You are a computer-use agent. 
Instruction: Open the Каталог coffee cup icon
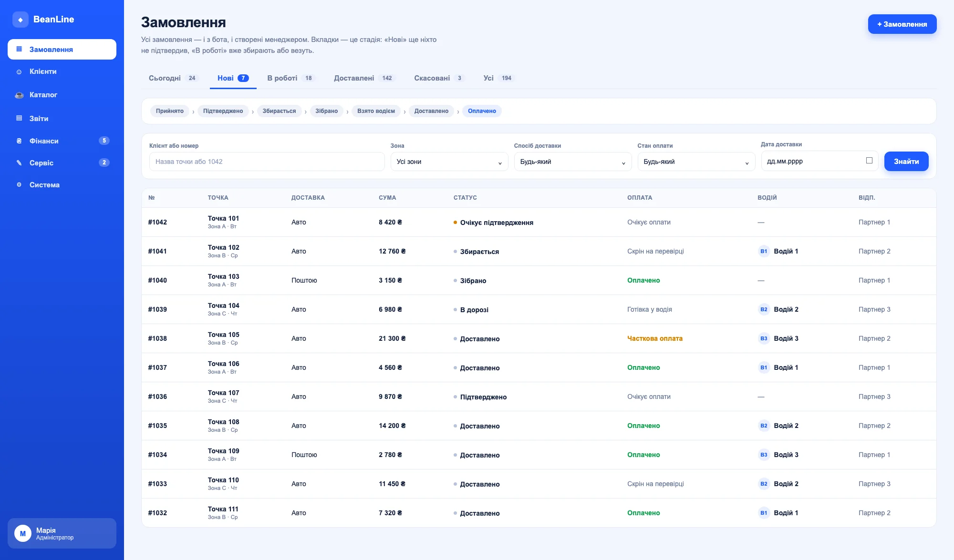tap(19, 95)
